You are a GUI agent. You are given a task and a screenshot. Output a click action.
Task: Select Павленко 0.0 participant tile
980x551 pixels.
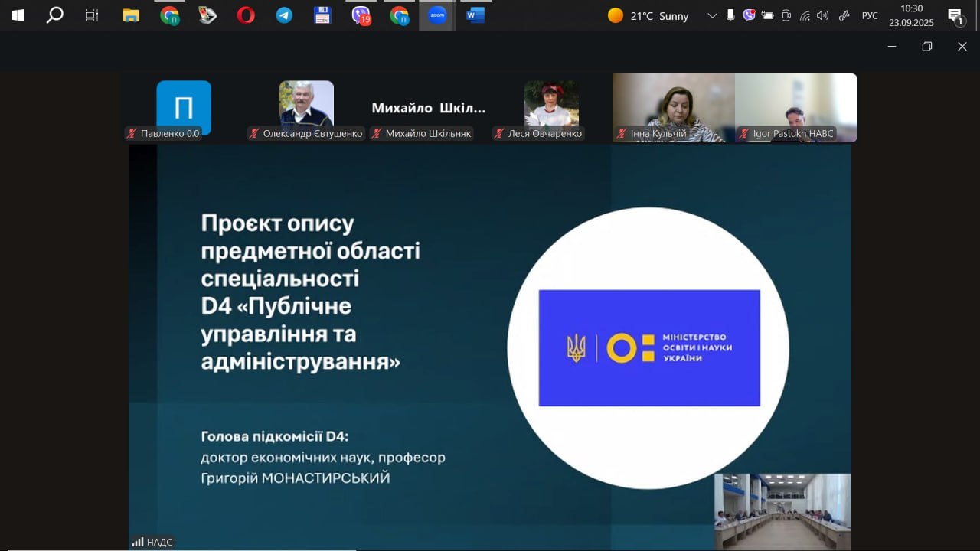coord(184,108)
